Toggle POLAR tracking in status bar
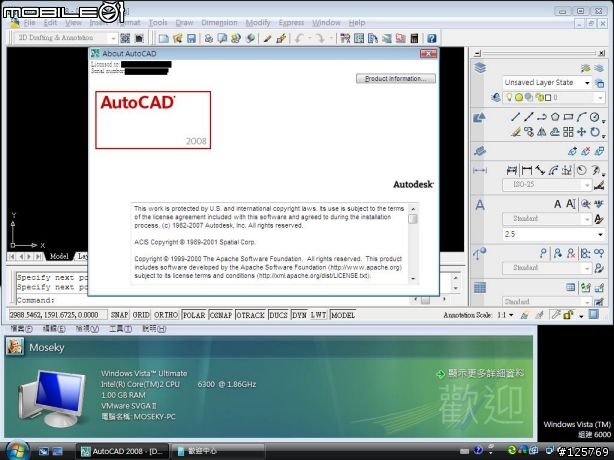This screenshot has width=614, height=460. click(x=194, y=315)
